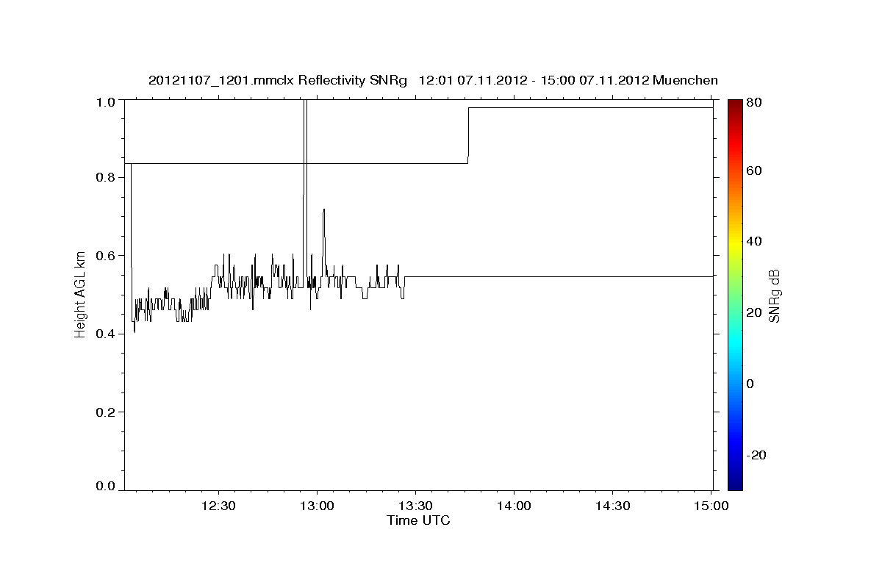Click the 'Height AGL km' axis label

click(x=81, y=294)
